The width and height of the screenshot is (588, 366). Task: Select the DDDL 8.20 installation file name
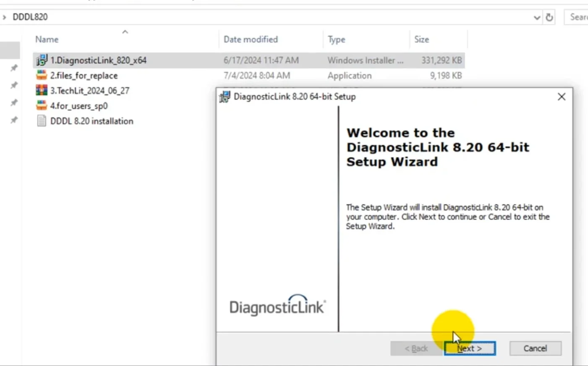coord(92,121)
